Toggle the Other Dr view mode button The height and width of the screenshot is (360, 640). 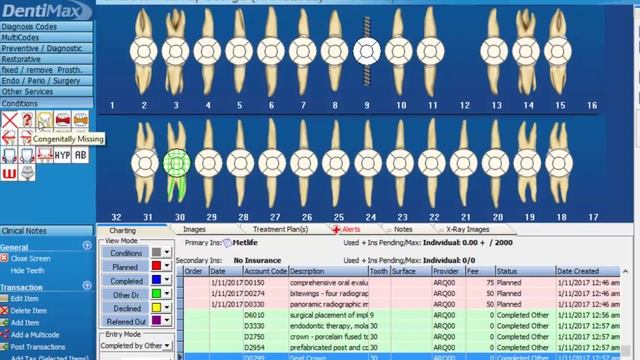[x=125, y=295]
